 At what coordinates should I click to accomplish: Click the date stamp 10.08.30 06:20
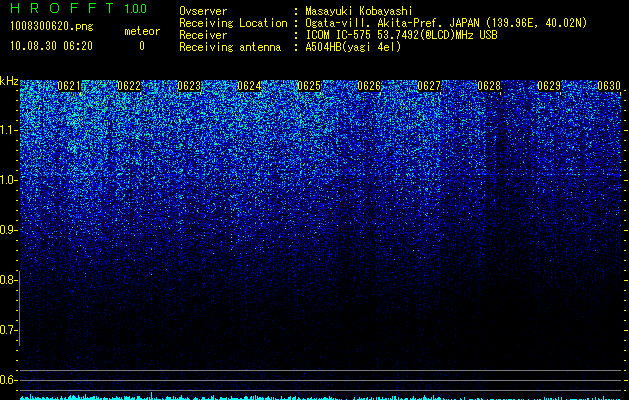pyautogui.click(x=51, y=46)
